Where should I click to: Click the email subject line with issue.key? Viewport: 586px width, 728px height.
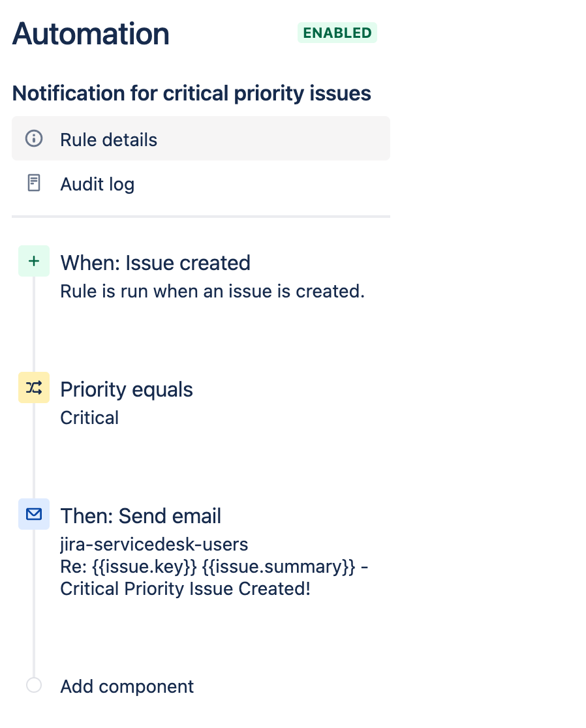coord(214,566)
